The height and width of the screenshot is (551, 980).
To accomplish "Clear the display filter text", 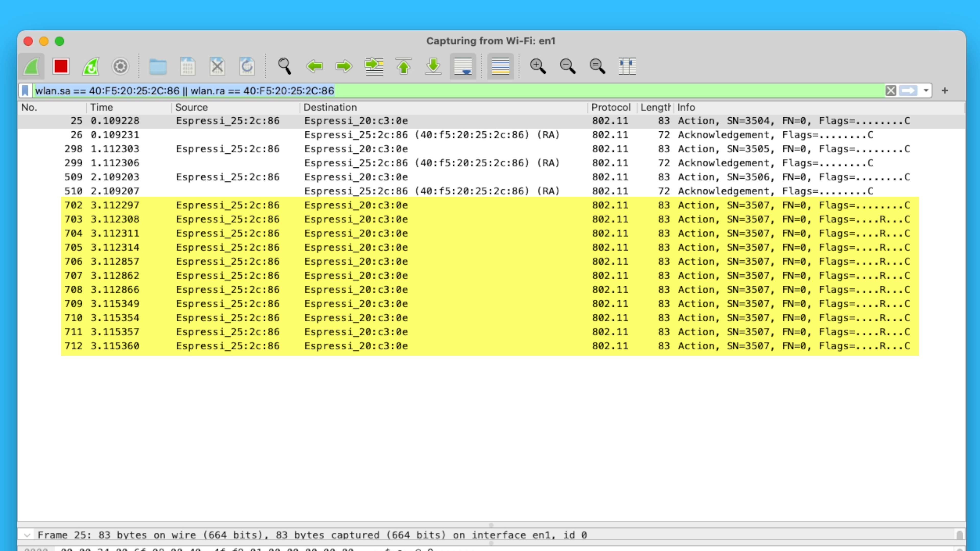I will point(891,91).
